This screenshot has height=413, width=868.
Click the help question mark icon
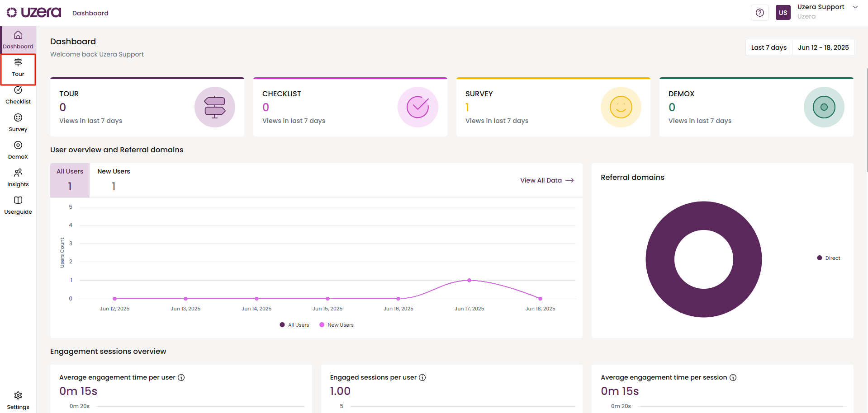760,13
